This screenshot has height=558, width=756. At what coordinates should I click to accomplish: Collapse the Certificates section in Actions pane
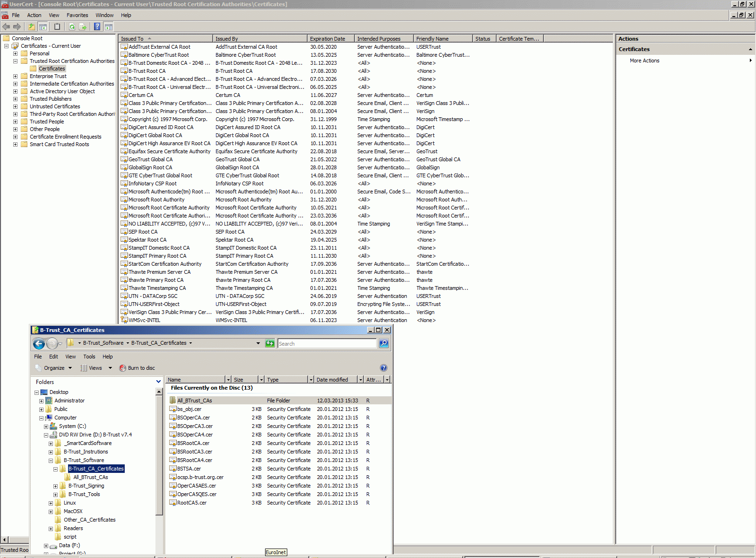[x=750, y=49]
